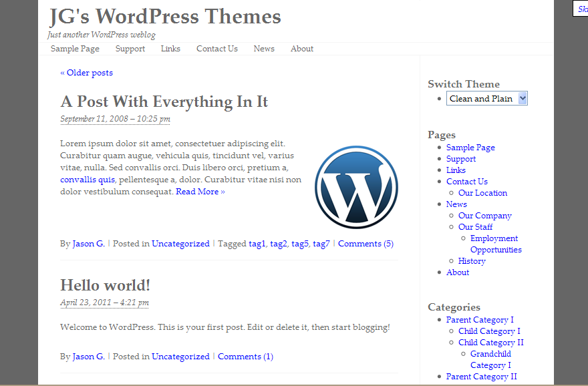Click the WordPress logo image

[x=356, y=187]
